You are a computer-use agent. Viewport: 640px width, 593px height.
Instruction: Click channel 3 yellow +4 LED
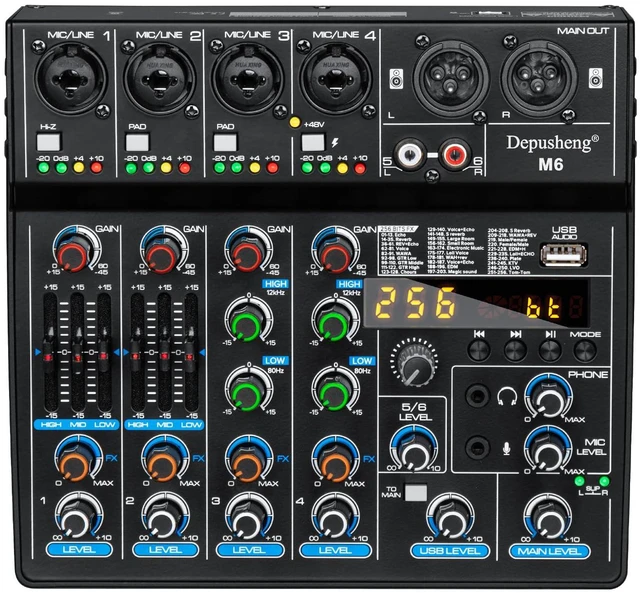coord(254,168)
